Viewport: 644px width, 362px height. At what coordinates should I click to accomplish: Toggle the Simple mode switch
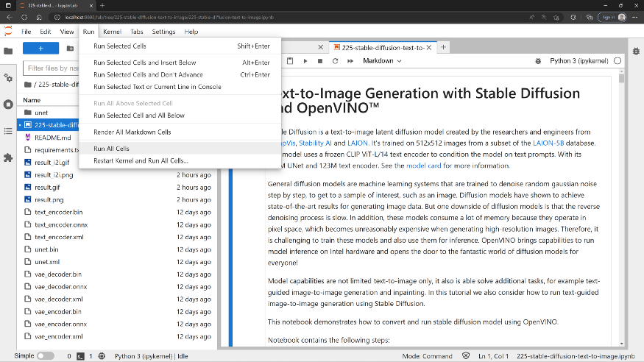coord(45,356)
